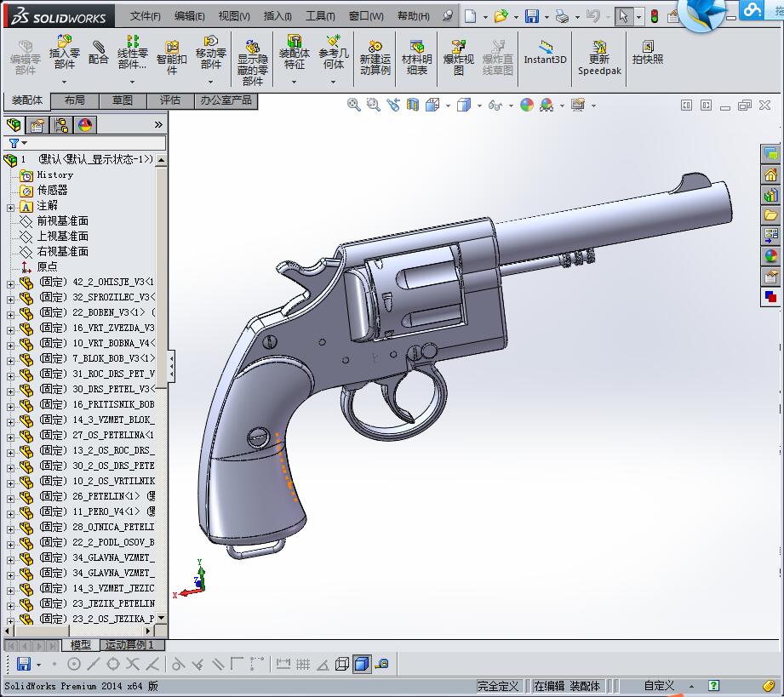Open the 插入零部件 dropdown arrow
This screenshot has width=784, height=697.
(x=64, y=82)
